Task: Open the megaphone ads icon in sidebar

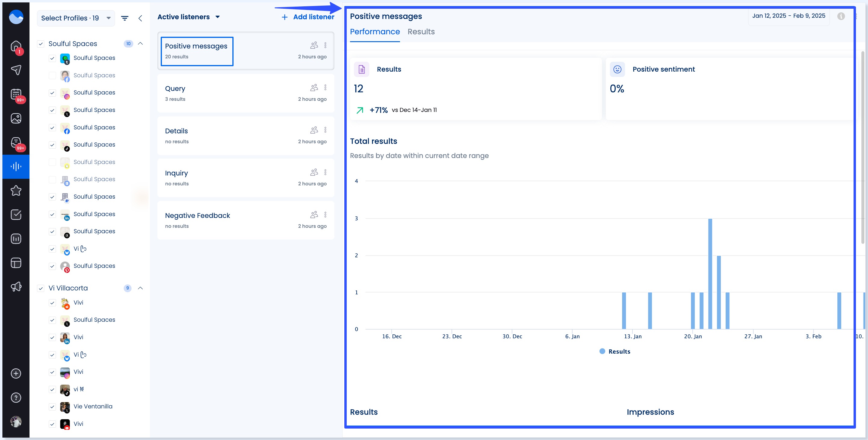Action: 16,287
